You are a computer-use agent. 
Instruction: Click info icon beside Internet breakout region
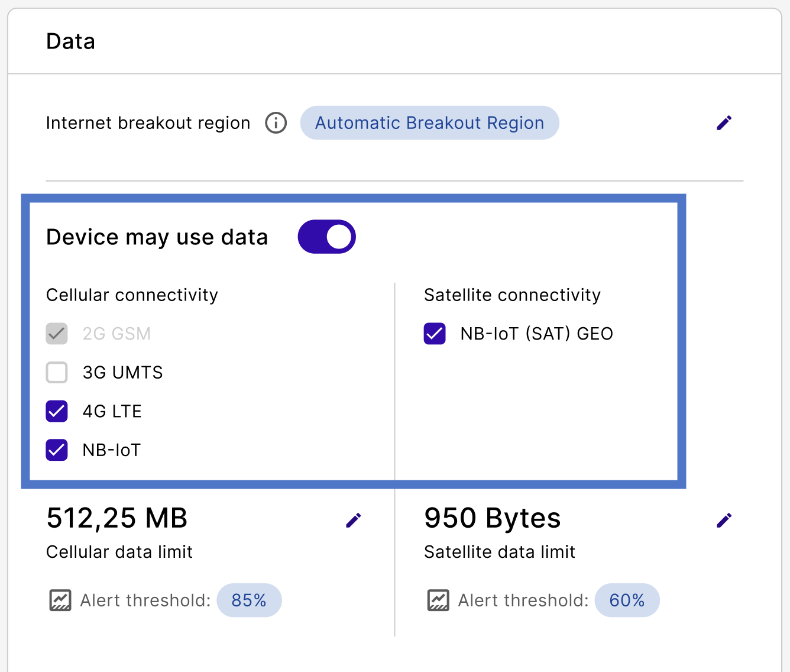pyautogui.click(x=276, y=123)
